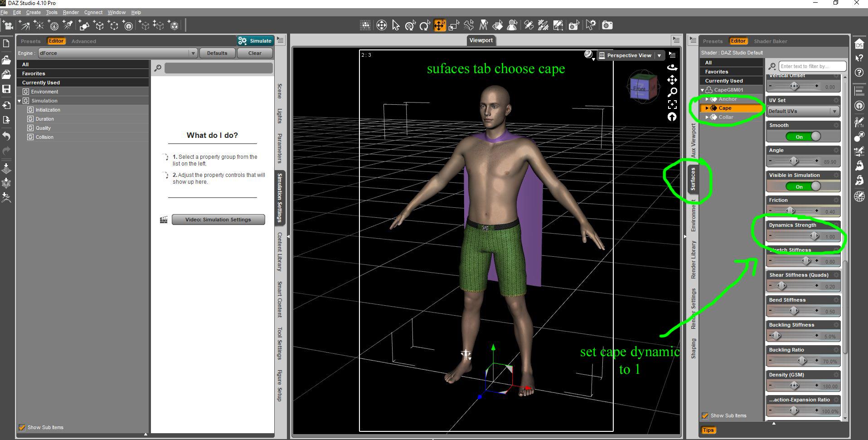Select the Node Selection arrow tool
Image resolution: width=868 pixels, height=440 pixels.
click(396, 25)
